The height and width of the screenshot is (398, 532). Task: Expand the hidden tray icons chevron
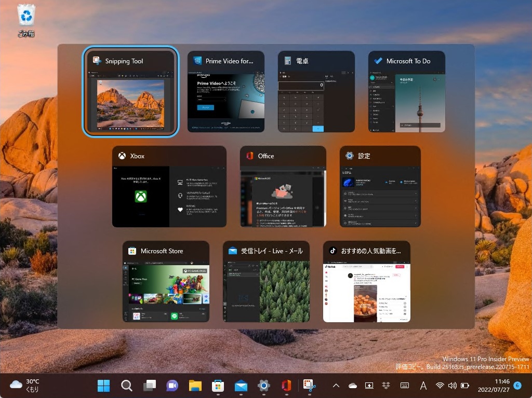336,386
